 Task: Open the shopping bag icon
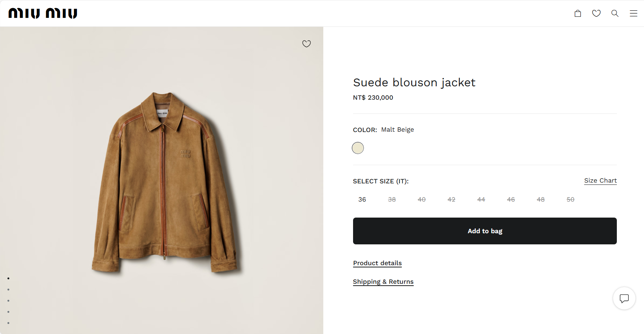(577, 13)
